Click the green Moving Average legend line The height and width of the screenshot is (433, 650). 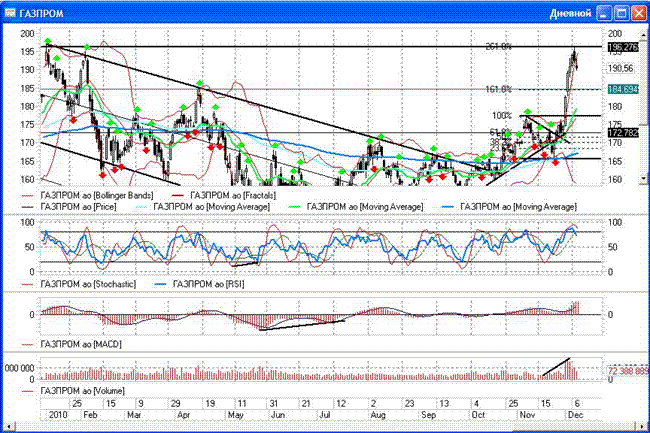coord(294,207)
